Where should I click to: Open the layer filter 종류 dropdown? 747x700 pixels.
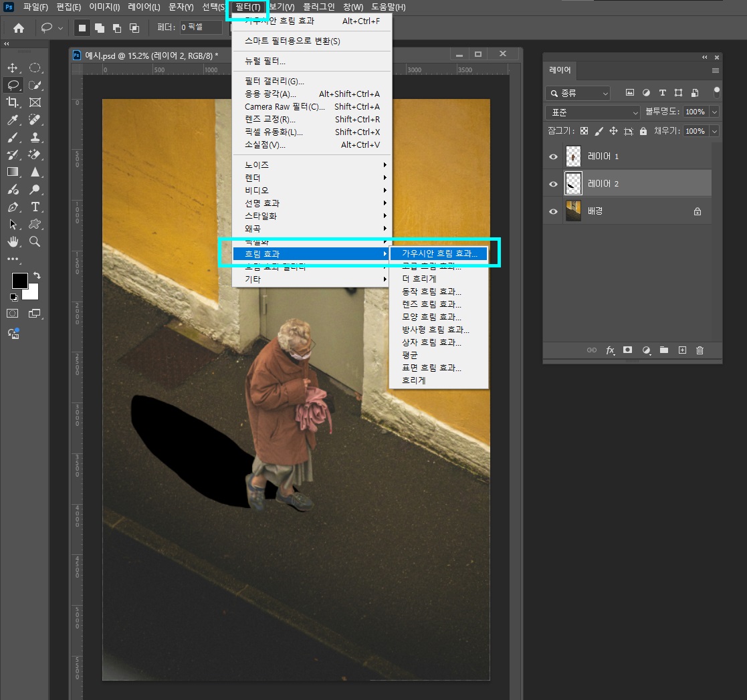click(578, 93)
